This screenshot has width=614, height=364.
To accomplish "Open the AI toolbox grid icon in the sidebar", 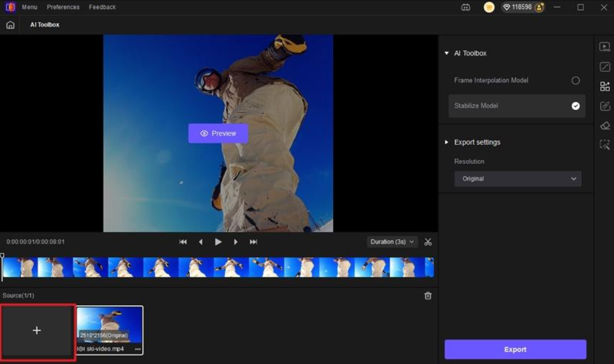I will 605,86.
